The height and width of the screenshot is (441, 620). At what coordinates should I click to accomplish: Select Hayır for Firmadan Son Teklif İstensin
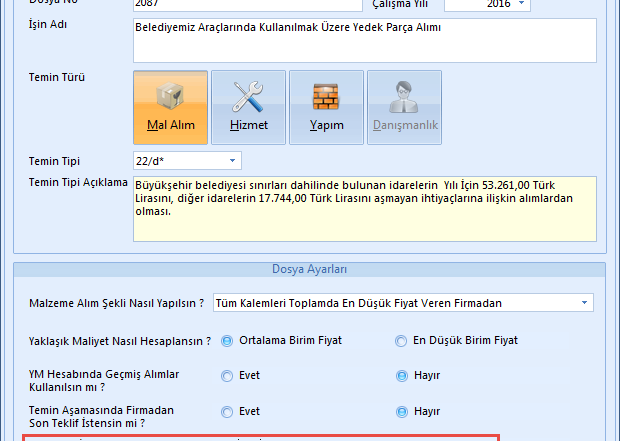coord(403,411)
